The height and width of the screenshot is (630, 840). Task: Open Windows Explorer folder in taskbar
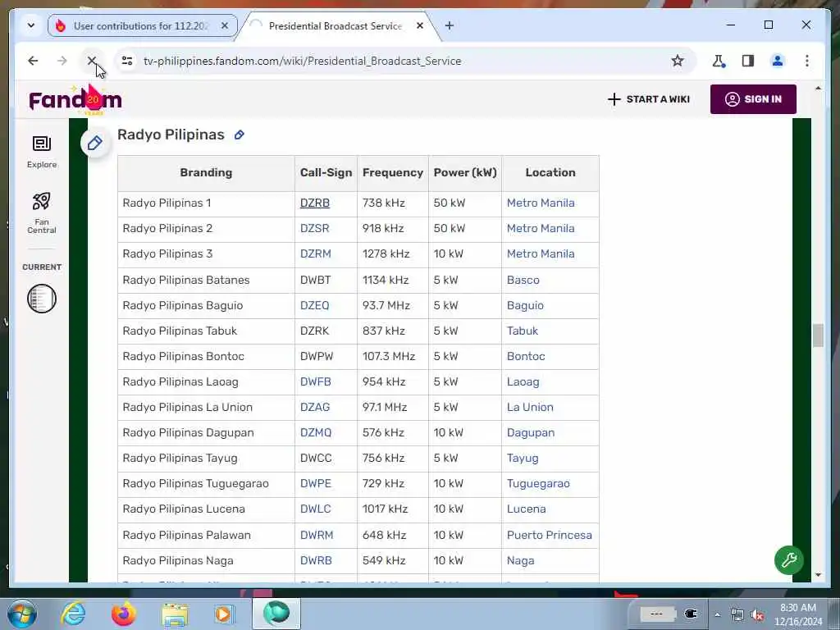click(175, 614)
